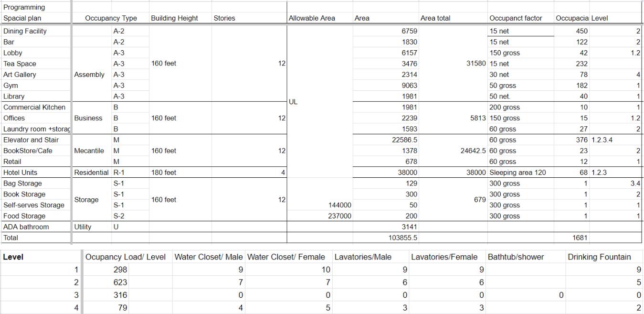
Task: Select the 'Elevator and Stair' cell
Action: (36, 140)
